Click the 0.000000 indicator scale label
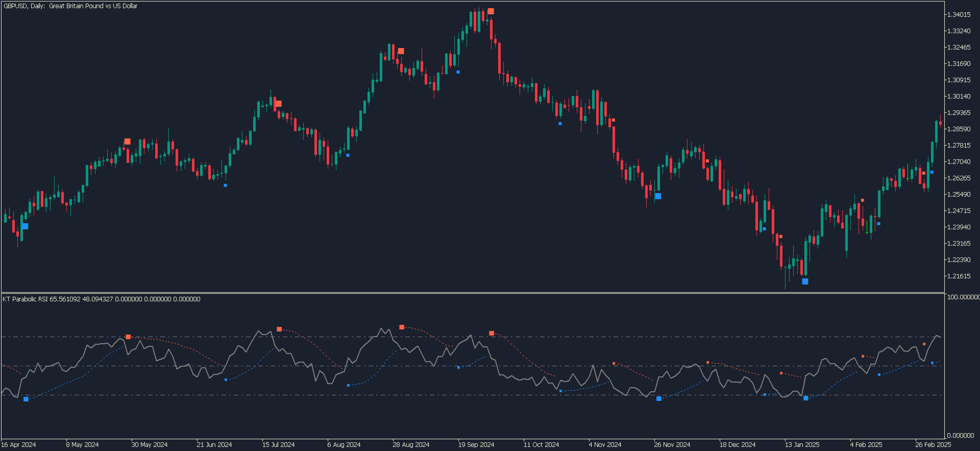 click(961, 436)
